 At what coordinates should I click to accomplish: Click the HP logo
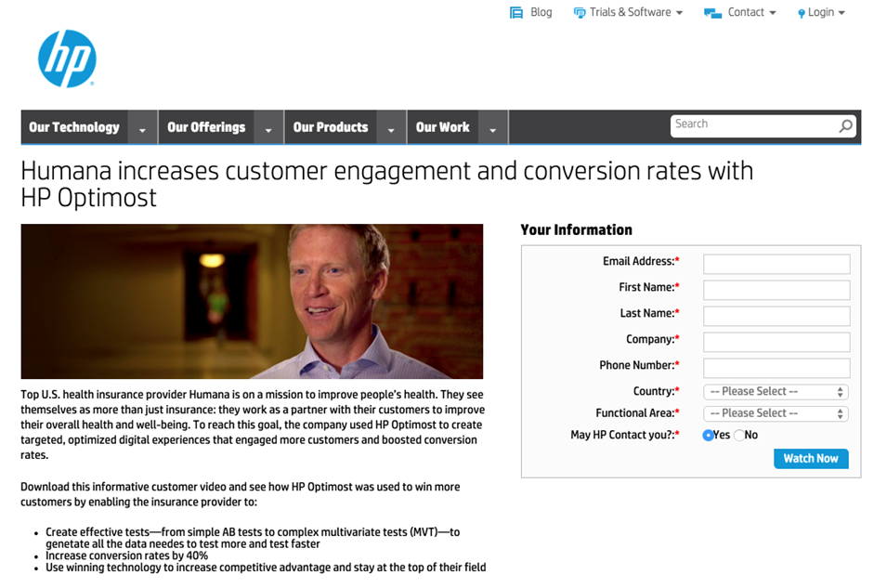click(x=67, y=59)
